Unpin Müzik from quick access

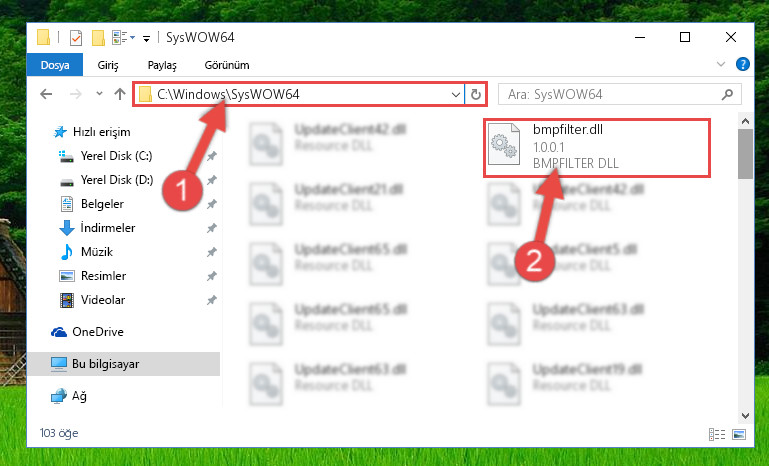pyautogui.click(x=211, y=252)
